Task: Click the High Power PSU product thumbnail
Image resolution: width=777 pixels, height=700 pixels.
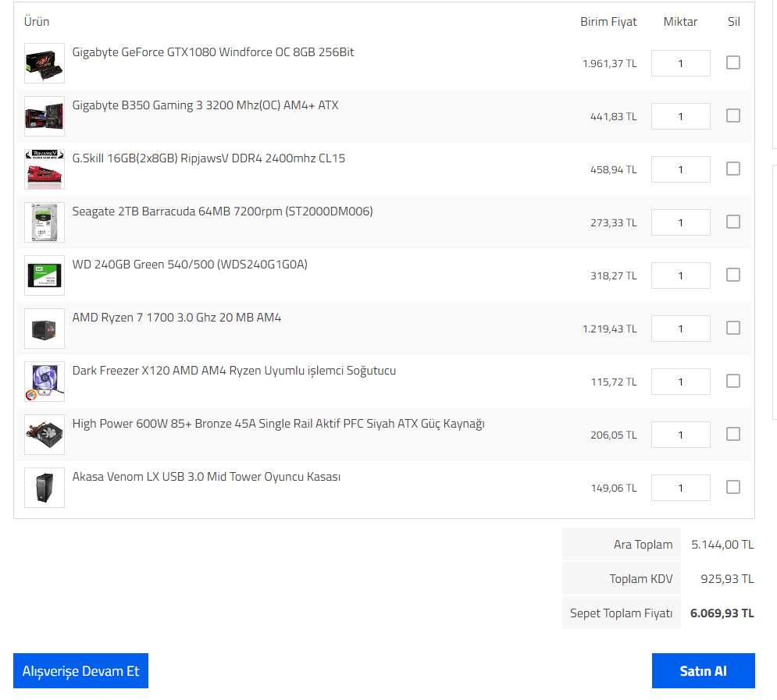Action: point(44,435)
